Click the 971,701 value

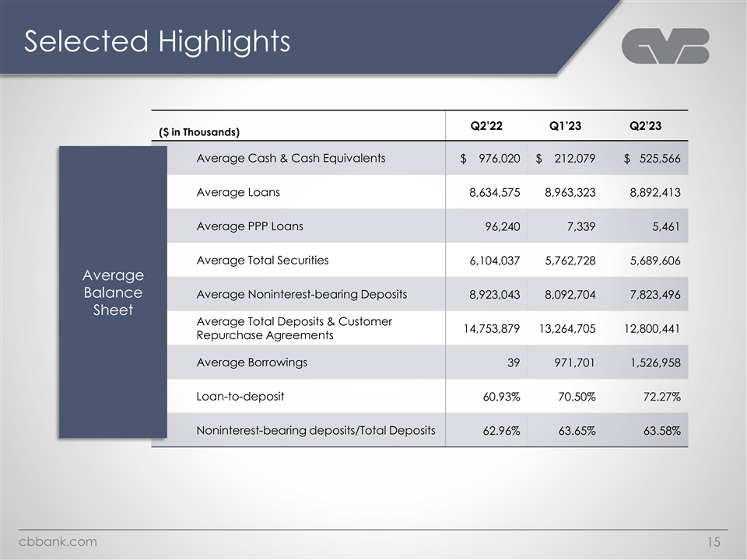coord(574,363)
